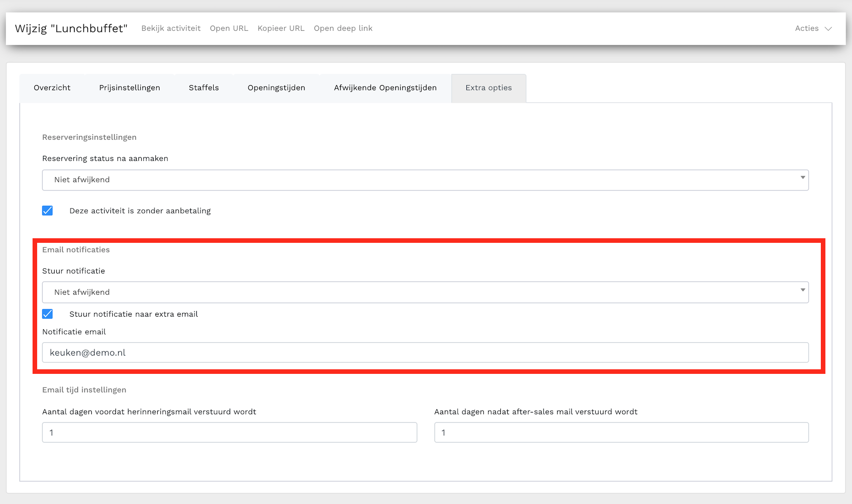The image size is (852, 504).
Task: Click the chevron icon beside Acties
Action: 828,28
